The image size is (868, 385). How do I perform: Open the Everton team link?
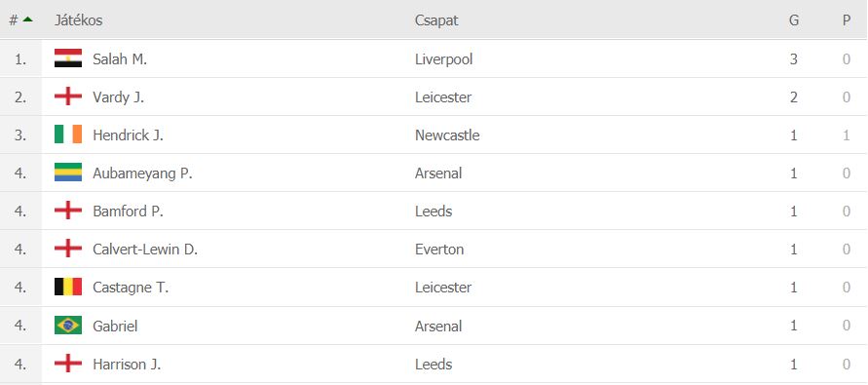439,250
